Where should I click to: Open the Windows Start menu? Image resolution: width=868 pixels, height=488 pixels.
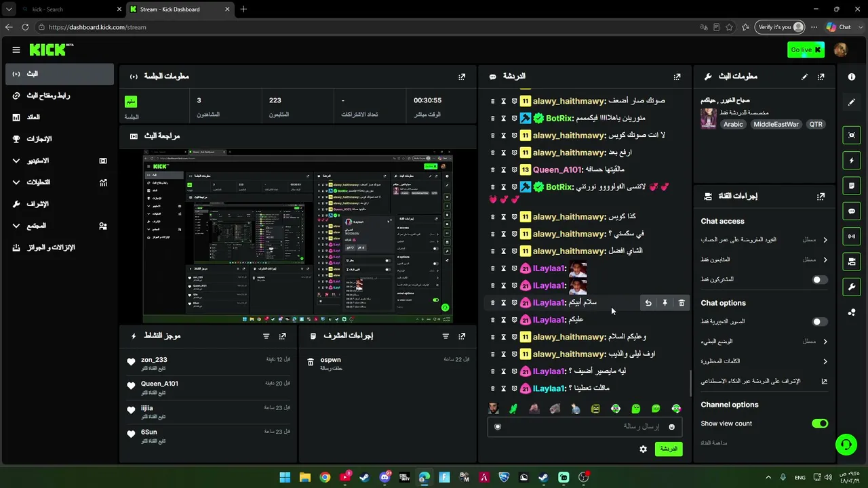click(x=285, y=478)
